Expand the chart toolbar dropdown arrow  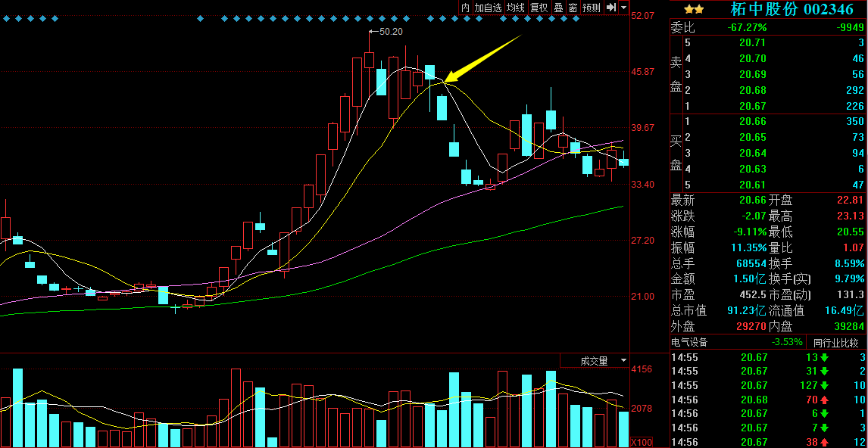[623, 8]
